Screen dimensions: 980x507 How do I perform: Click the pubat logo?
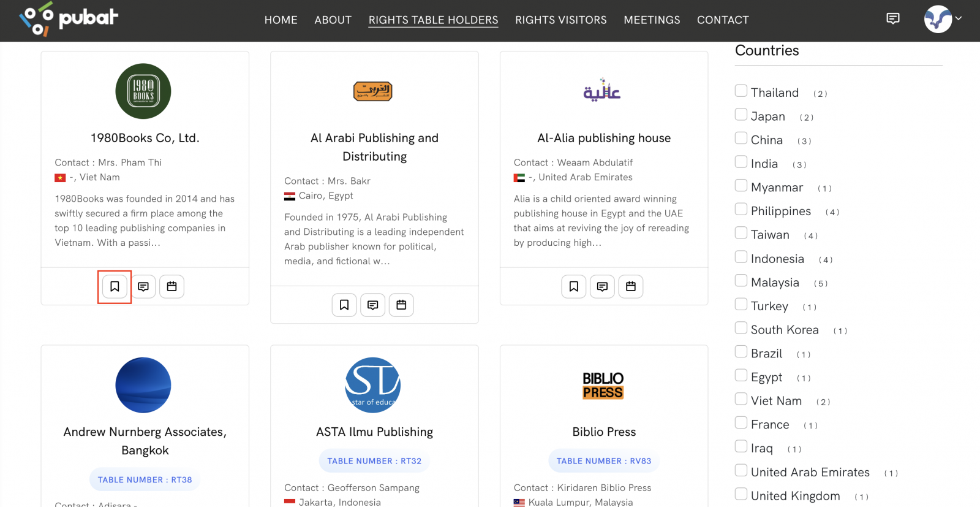(67, 20)
